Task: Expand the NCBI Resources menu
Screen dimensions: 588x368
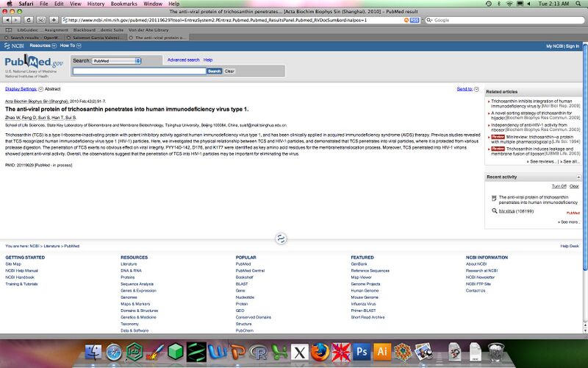Action: coord(44,46)
